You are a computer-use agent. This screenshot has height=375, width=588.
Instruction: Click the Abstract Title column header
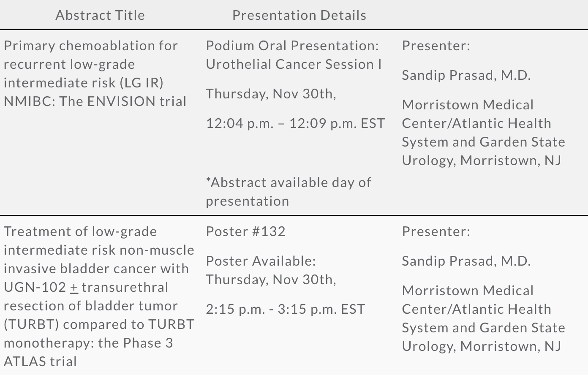(100, 15)
